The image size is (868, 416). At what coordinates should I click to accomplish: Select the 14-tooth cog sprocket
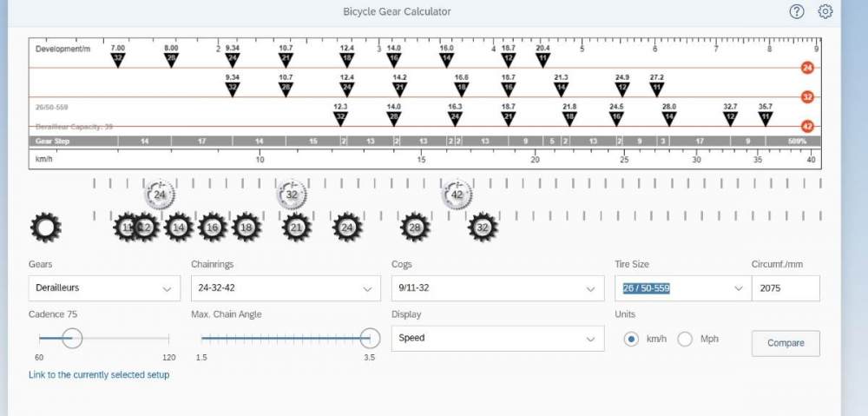click(x=179, y=228)
